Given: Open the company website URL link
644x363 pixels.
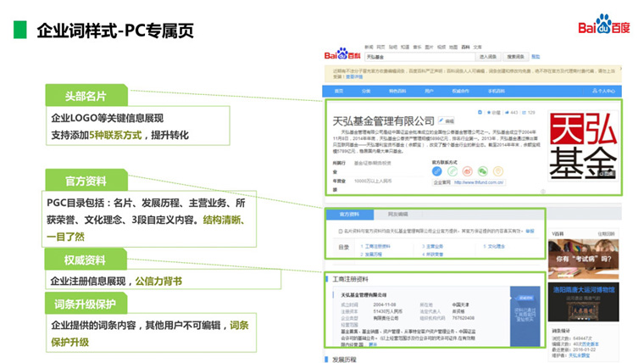Looking at the screenshot, I should 479,182.
